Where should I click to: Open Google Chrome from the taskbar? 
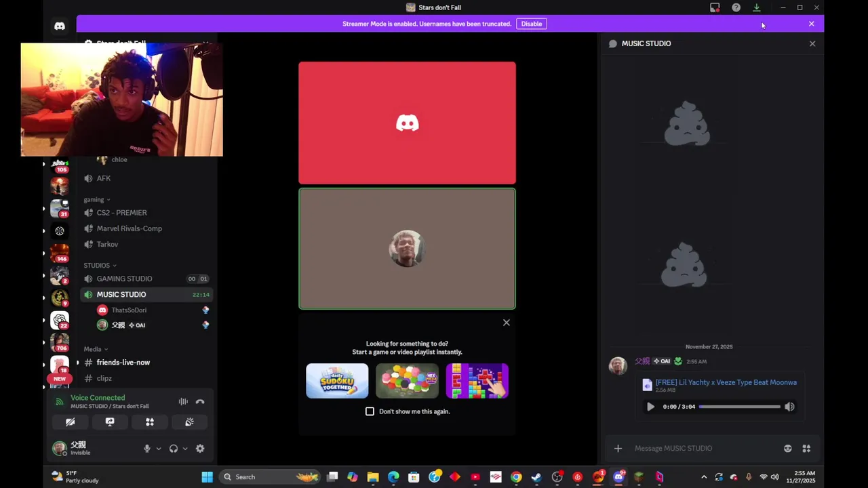tap(516, 477)
